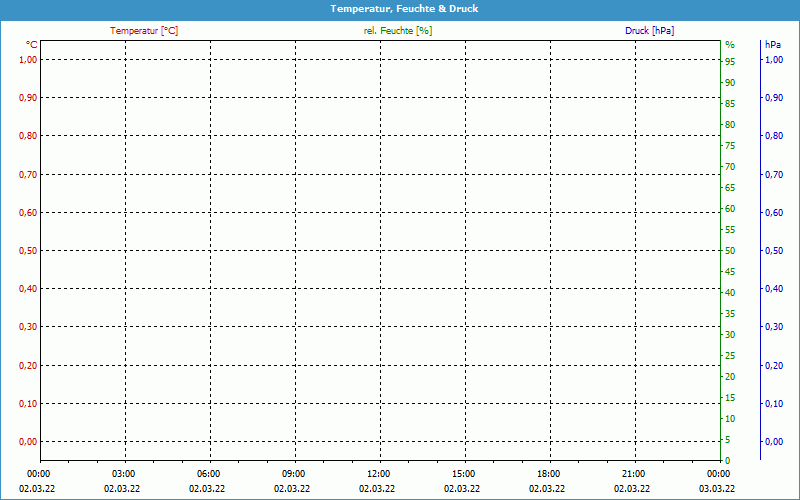
Task: Select the red 'Temperatur [°C]' legend label
Action: 144,31
